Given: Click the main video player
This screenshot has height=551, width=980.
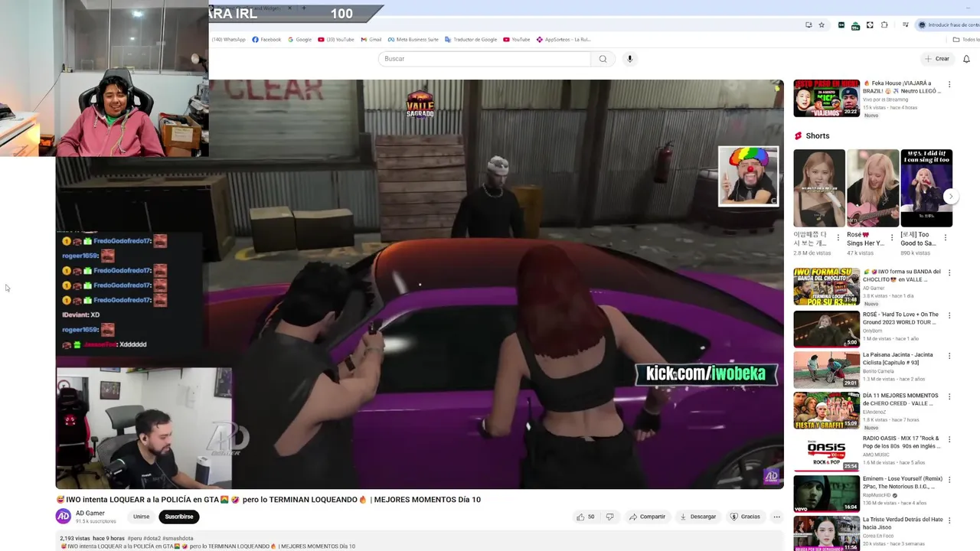Looking at the screenshot, I should coord(420,284).
